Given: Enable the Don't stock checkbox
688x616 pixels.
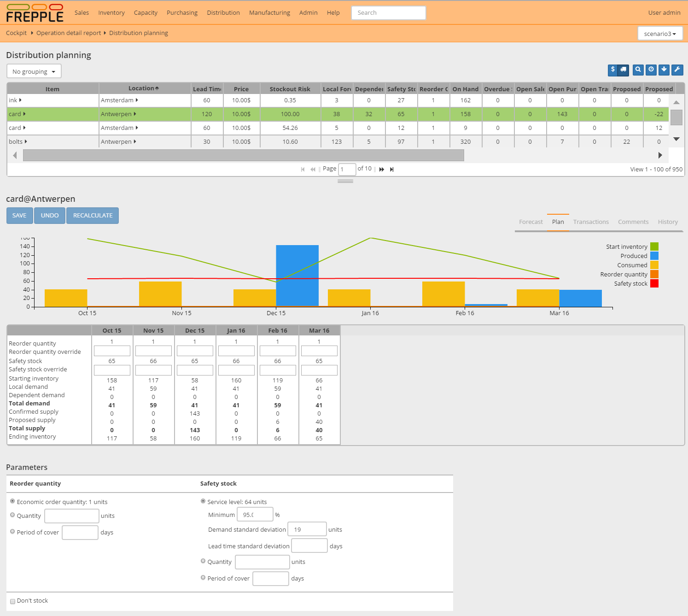Looking at the screenshot, I should point(13,601).
